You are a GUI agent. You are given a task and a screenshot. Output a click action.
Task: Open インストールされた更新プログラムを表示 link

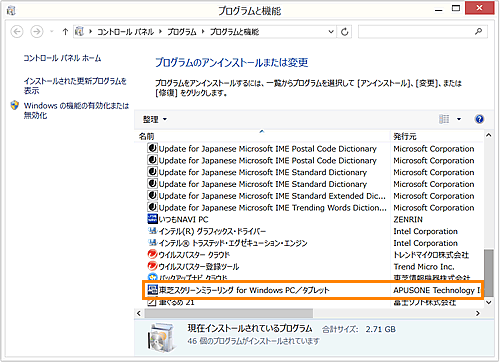point(75,86)
